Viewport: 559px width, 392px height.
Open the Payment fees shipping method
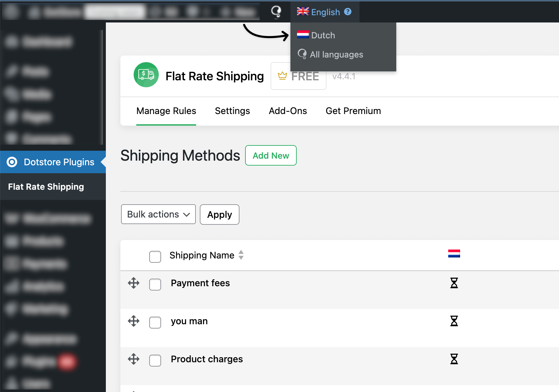point(200,283)
